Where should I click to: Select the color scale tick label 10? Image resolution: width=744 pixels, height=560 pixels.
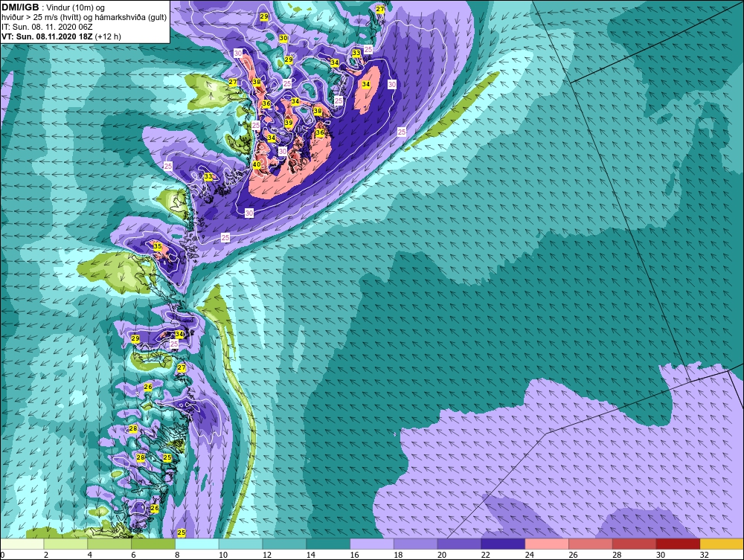[223, 555]
